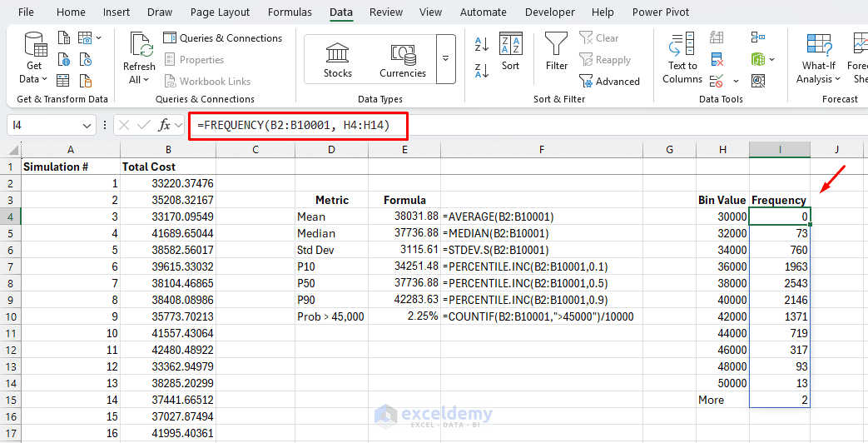868x443 pixels.
Task: Select column H header
Action: click(722, 150)
